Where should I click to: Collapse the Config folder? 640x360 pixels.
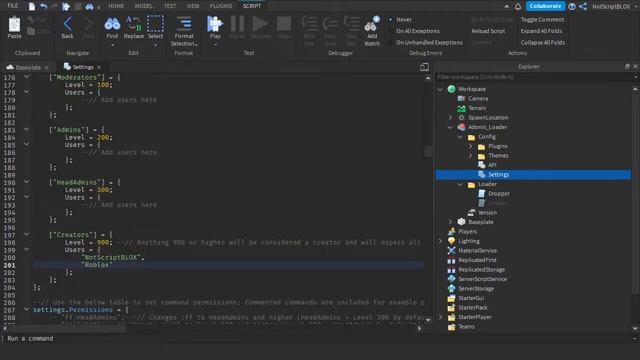tap(460, 137)
